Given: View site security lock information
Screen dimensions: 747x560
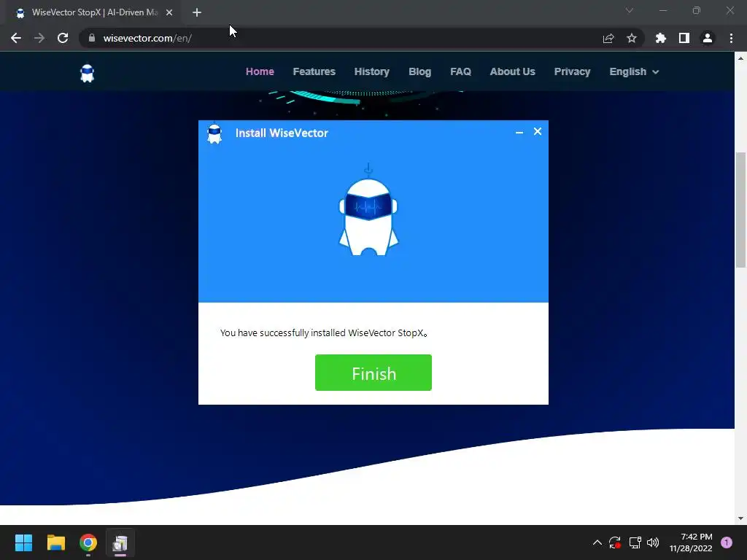Looking at the screenshot, I should 92,38.
